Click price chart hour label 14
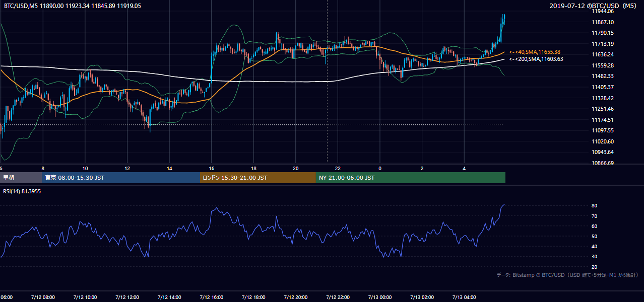The width and height of the screenshot is (644, 302). pos(169,168)
